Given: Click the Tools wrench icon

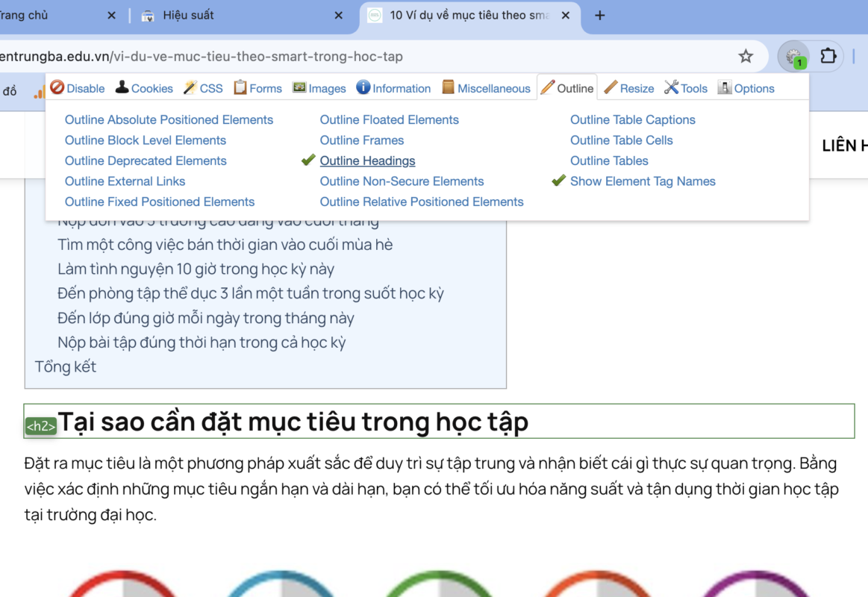Looking at the screenshot, I should pyautogui.click(x=671, y=87).
